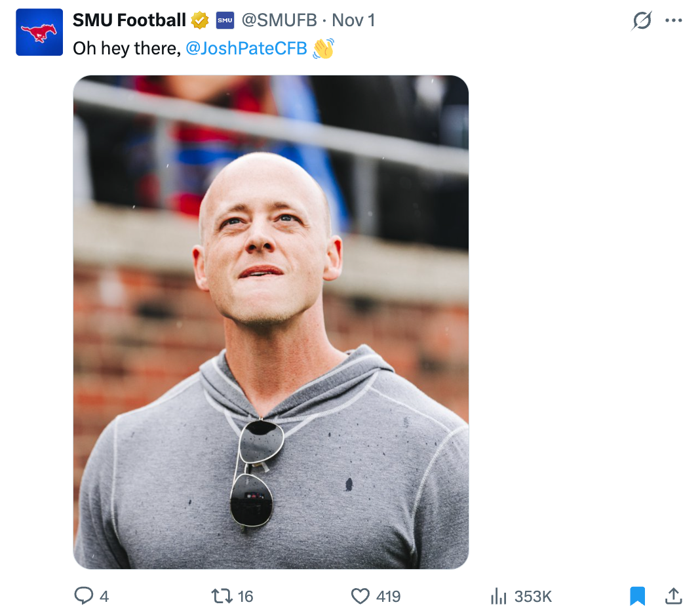
Task: Click the 16 reposts count
Action: (245, 596)
